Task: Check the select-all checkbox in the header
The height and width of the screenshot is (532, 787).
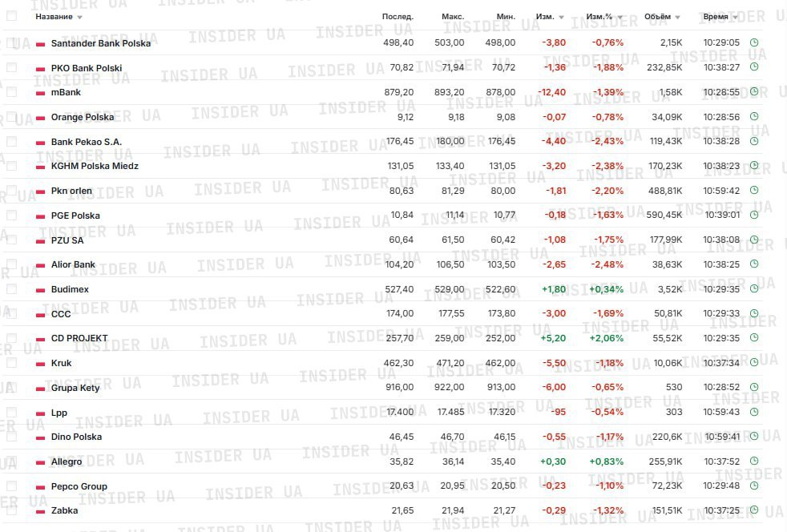Action: coord(11,16)
